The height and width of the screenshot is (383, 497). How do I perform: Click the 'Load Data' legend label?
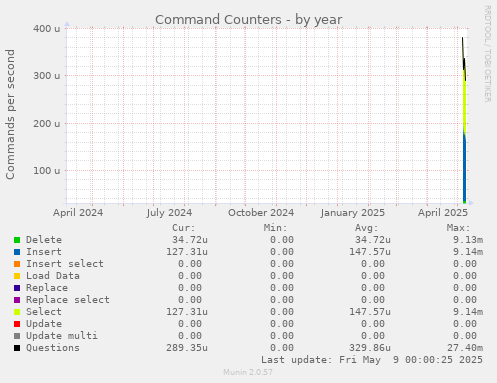click(x=53, y=276)
